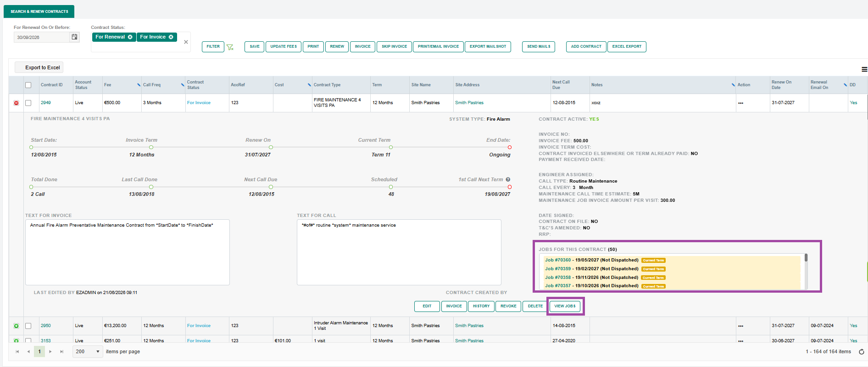Click the For Renewal On Or Before date field
The image size is (868, 367).
pyautogui.click(x=42, y=37)
